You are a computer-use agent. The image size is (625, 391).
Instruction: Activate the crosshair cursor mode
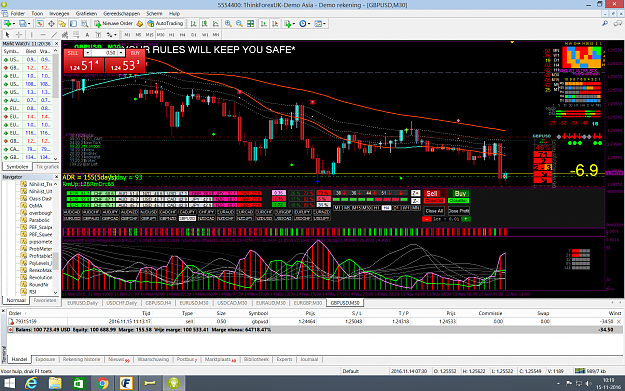[19, 35]
